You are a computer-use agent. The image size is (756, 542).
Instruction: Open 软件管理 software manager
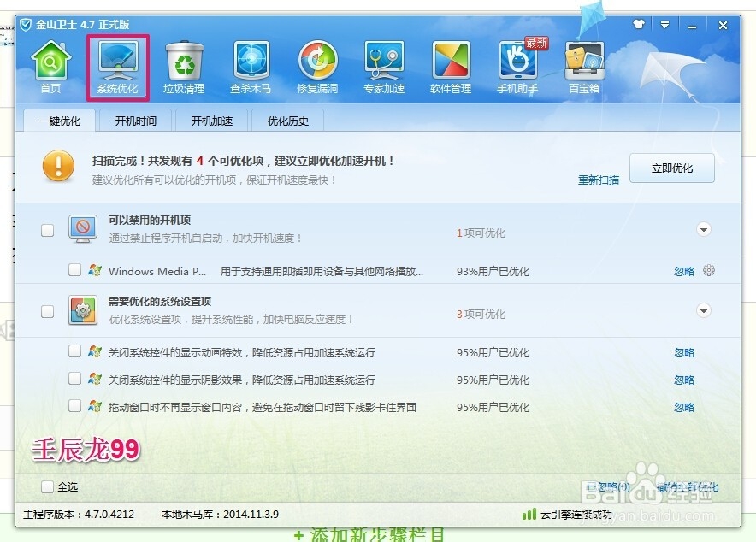point(450,64)
